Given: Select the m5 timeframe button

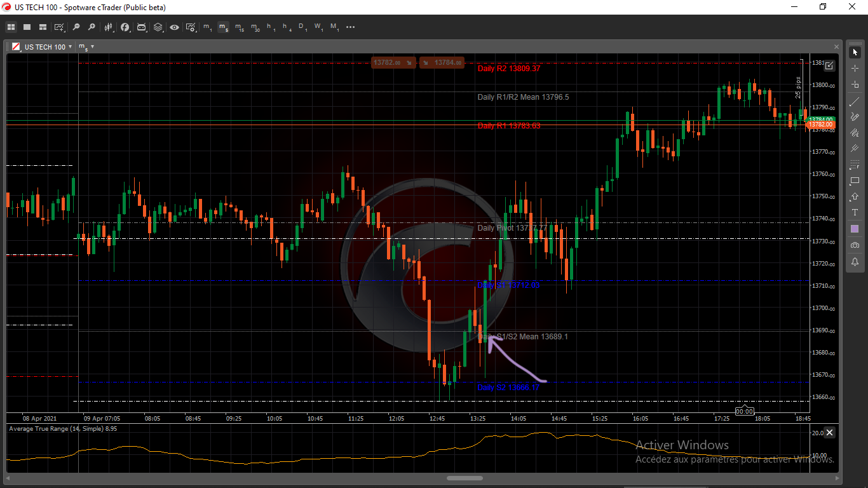Looking at the screenshot, I should pos(223,27).
